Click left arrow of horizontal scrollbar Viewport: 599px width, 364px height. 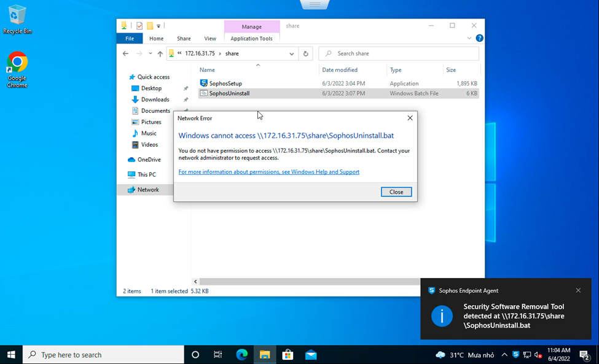click(x=195, y=282)
